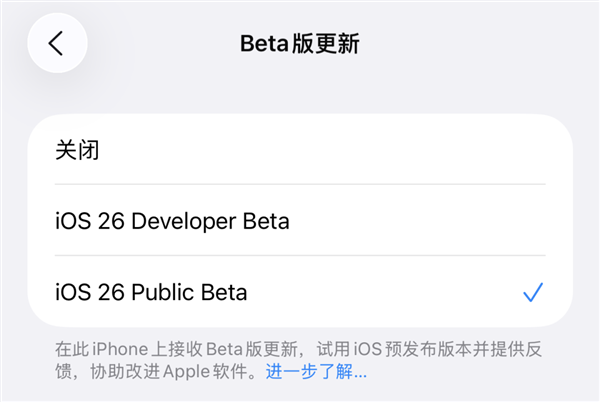The image size is (600, 402).
Task: Switch to the Developer Beta channel
Action: [300, 221]
